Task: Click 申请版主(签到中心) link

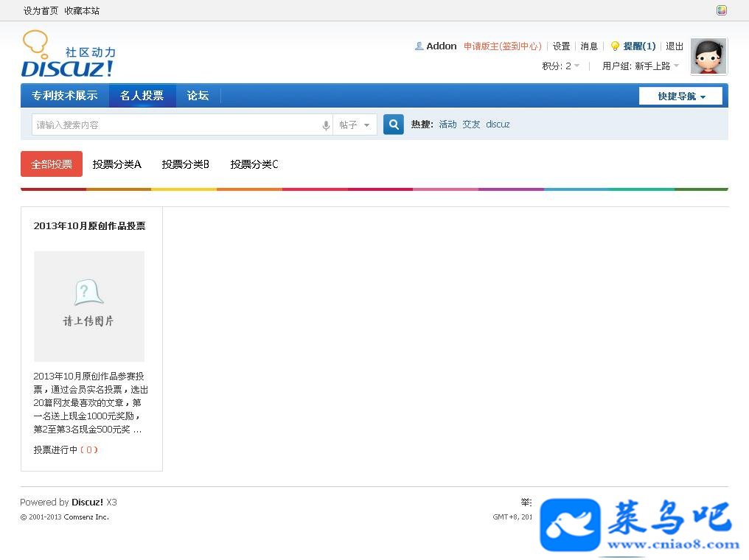Action: [503, 46]
